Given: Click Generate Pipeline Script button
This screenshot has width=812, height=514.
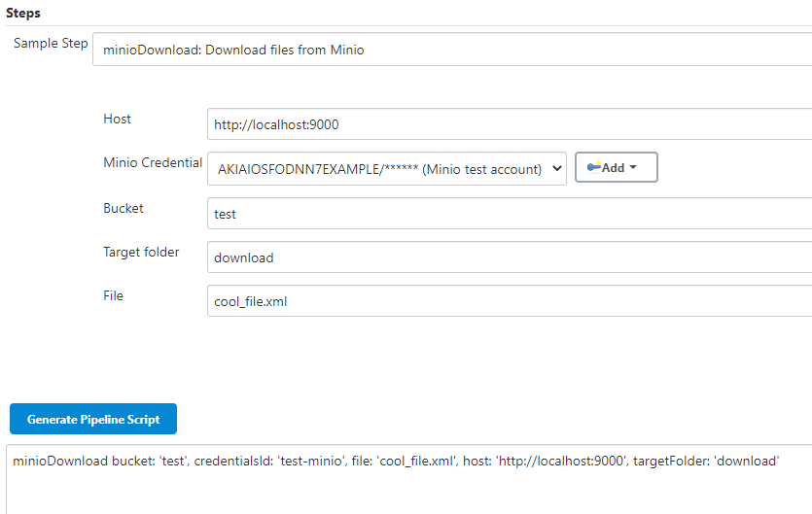Looking at the screenshot, I should pos(93,419).
